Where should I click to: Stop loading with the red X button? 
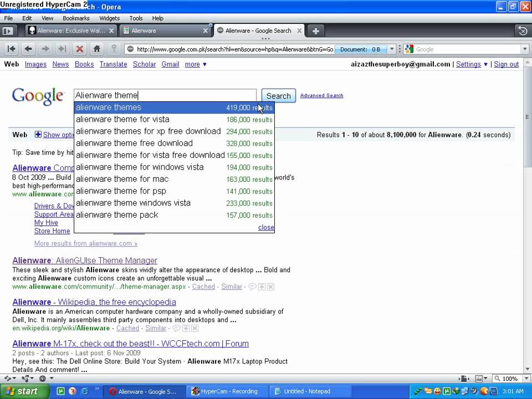click(80, 49)
